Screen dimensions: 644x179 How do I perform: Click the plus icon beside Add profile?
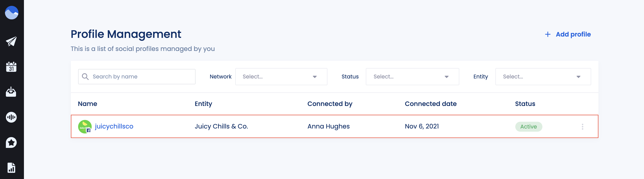[548, 34]
